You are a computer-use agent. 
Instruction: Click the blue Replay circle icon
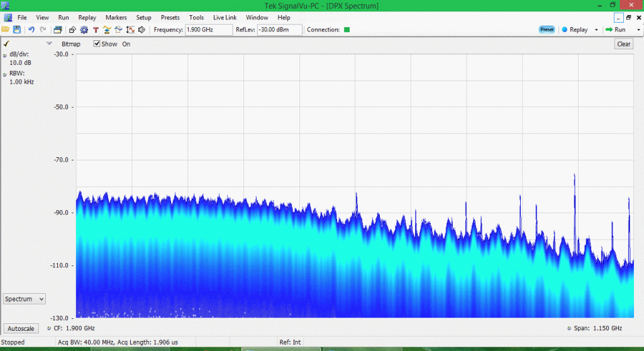click(565, 30)
